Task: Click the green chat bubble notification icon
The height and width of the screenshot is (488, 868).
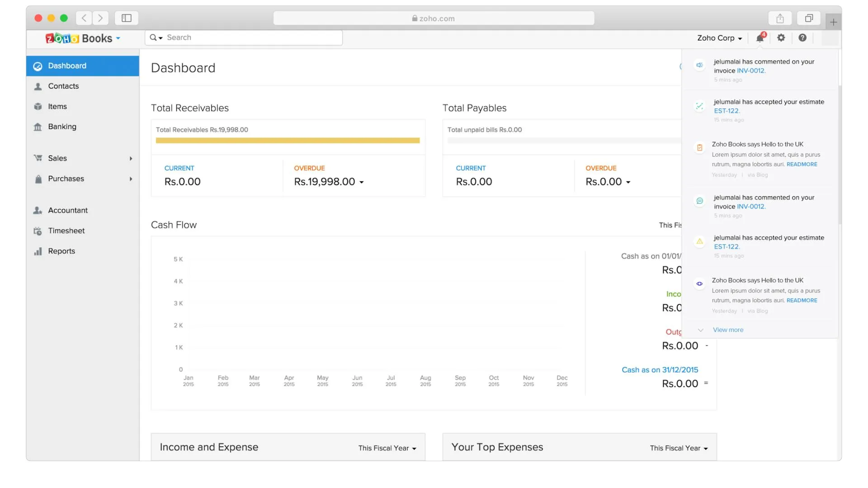Action: click(x=699, y=201)
